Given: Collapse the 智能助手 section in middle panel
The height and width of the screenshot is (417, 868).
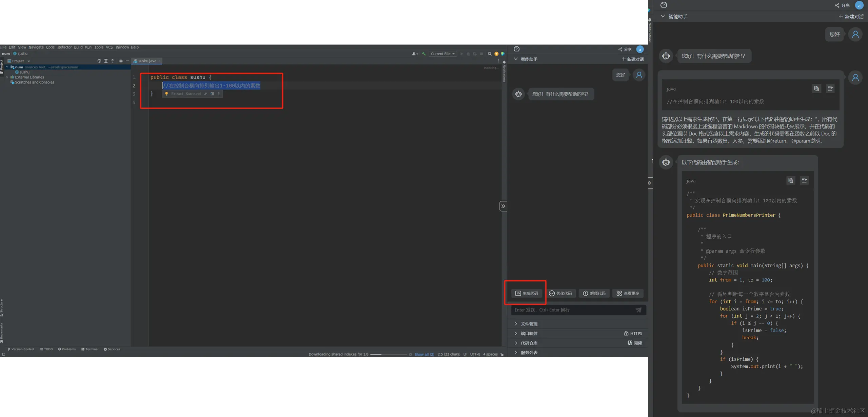Looking at the screenshot, I should (x=516, y=59).
